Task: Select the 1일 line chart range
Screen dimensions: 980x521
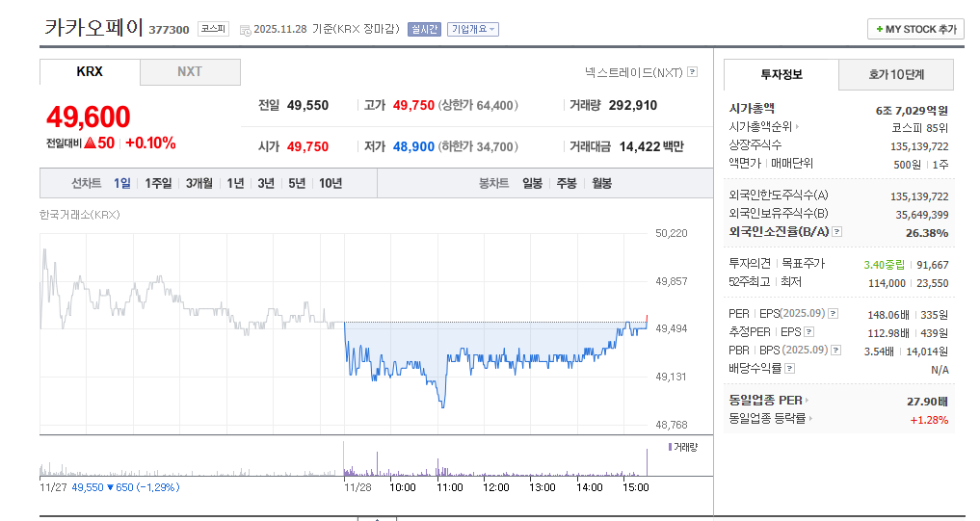Action: 121,183
